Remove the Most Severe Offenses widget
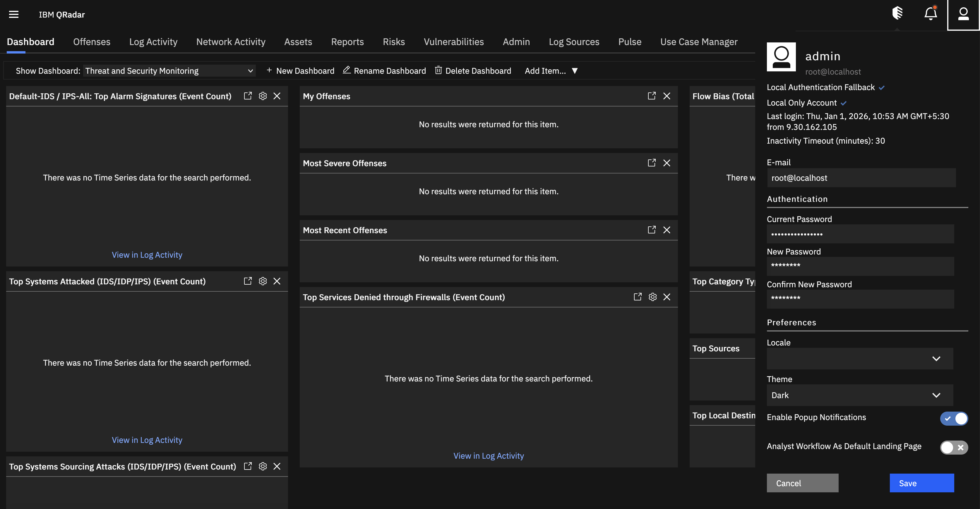Screen dimensions: 980x509 (667, 163)
